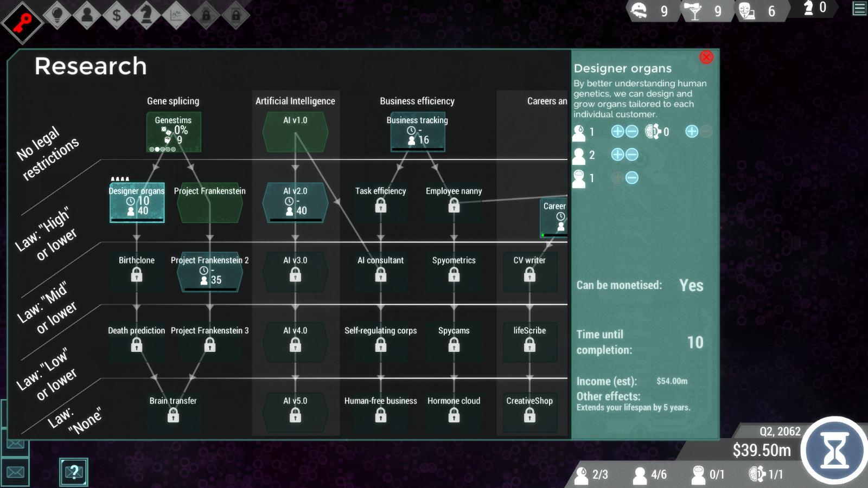Click the red key icon in the top toolbar

[22, 15]
